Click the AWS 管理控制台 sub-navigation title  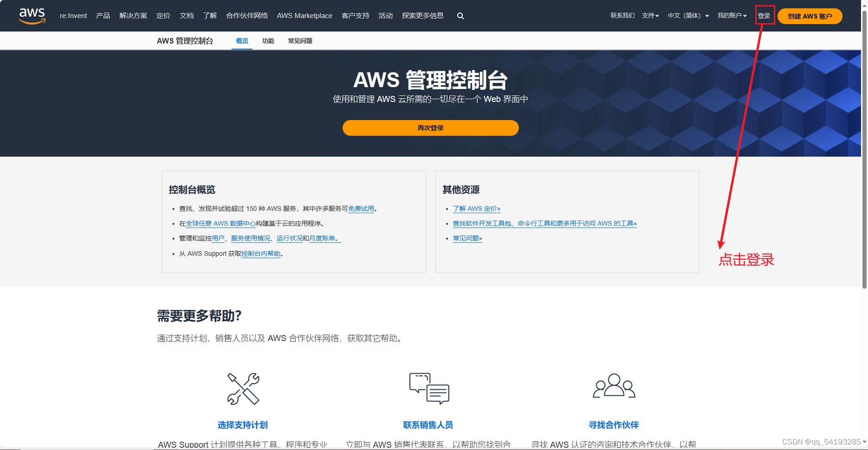point(185,41)
